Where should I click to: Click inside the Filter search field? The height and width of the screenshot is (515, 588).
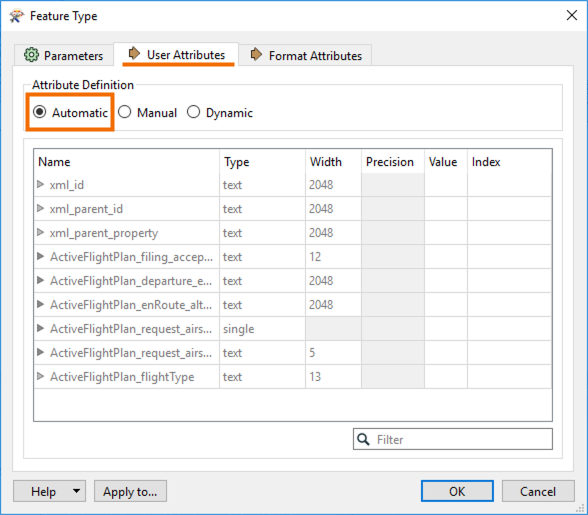453,439
